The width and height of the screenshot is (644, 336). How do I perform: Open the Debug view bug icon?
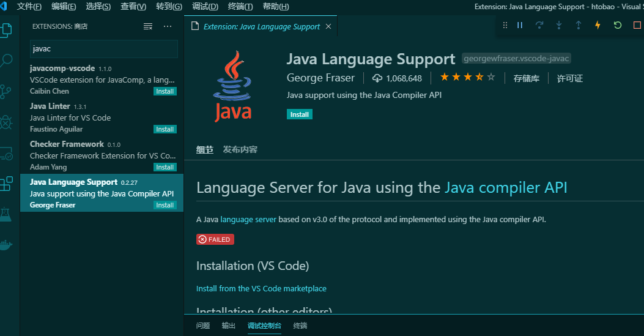tap(6, 122)
